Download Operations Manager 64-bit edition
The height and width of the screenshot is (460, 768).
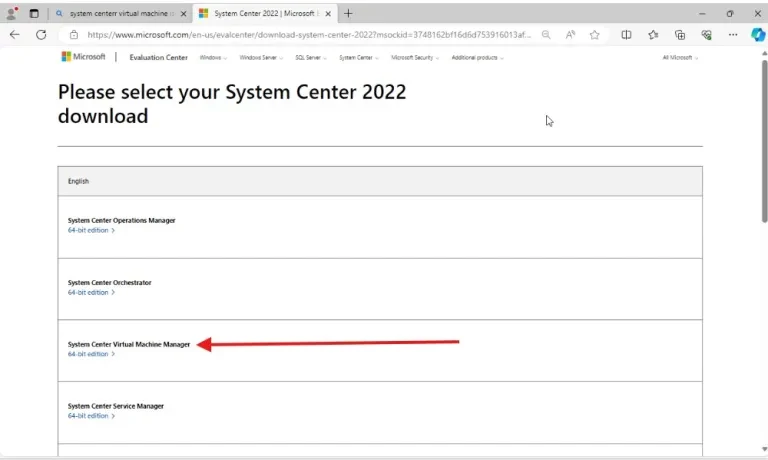[x=91, y=230]
